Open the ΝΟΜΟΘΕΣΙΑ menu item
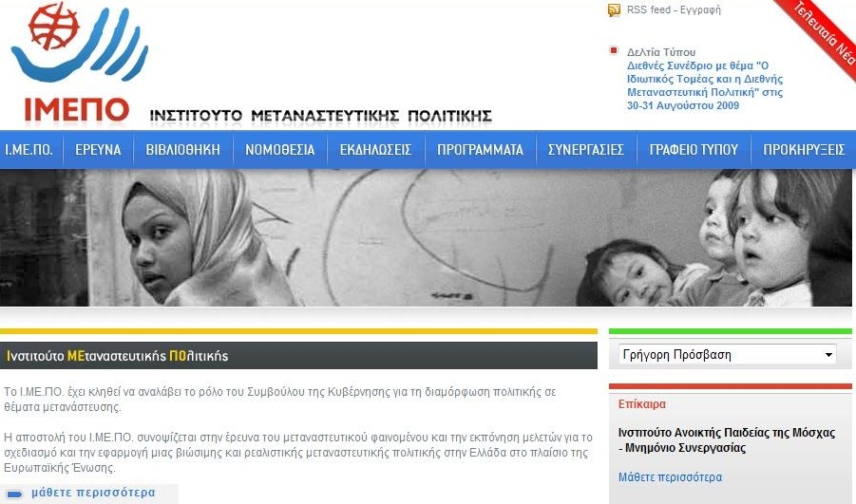The height and width of the screenshot is (504, 856). [x=280, y=149]
